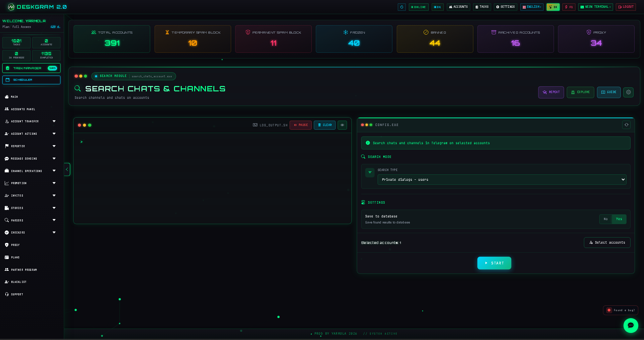Click the Parsers magnifier icon
The image size is (644, 340).
point(7,220)
